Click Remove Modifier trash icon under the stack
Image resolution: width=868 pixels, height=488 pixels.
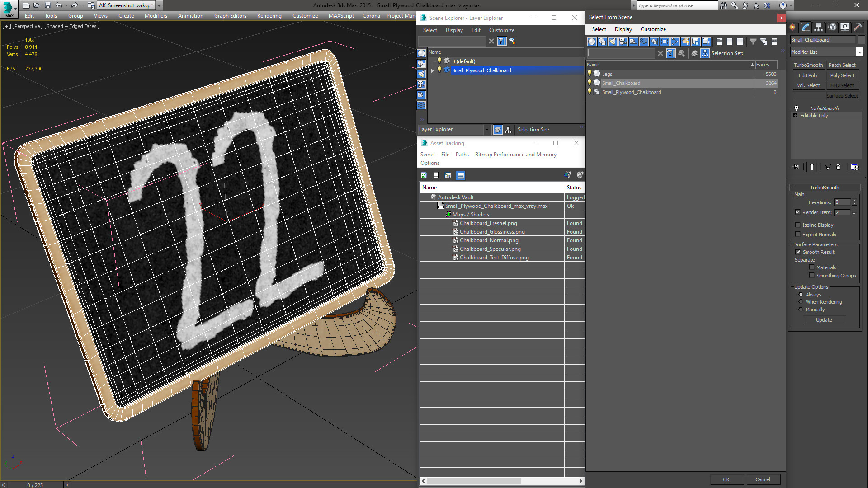point(839,167)
